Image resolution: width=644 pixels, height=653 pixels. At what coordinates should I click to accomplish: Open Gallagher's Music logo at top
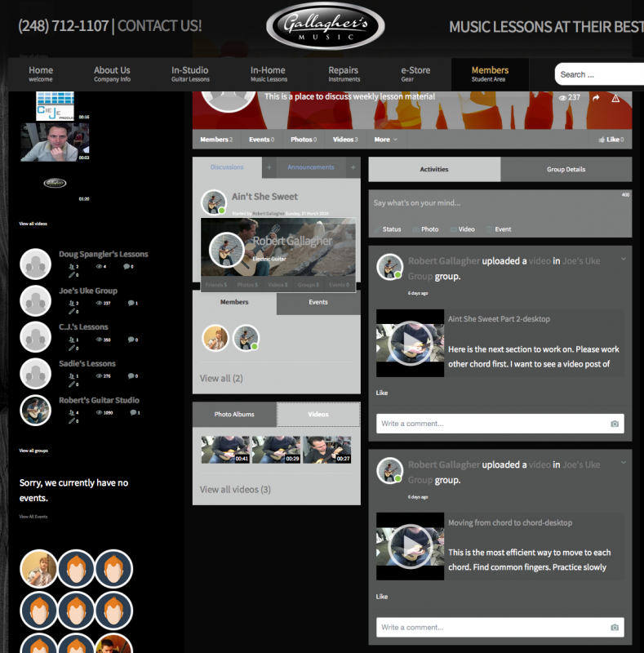(x=326, y=26)
